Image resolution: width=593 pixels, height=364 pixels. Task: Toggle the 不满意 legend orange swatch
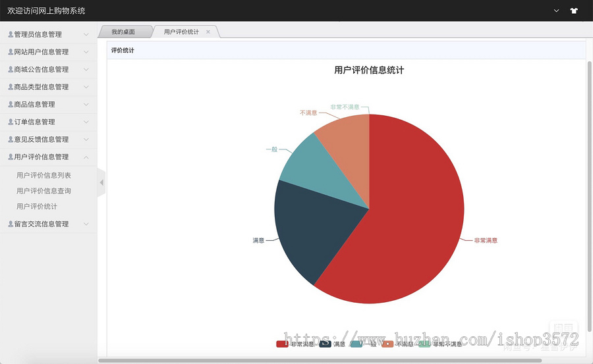387,344
